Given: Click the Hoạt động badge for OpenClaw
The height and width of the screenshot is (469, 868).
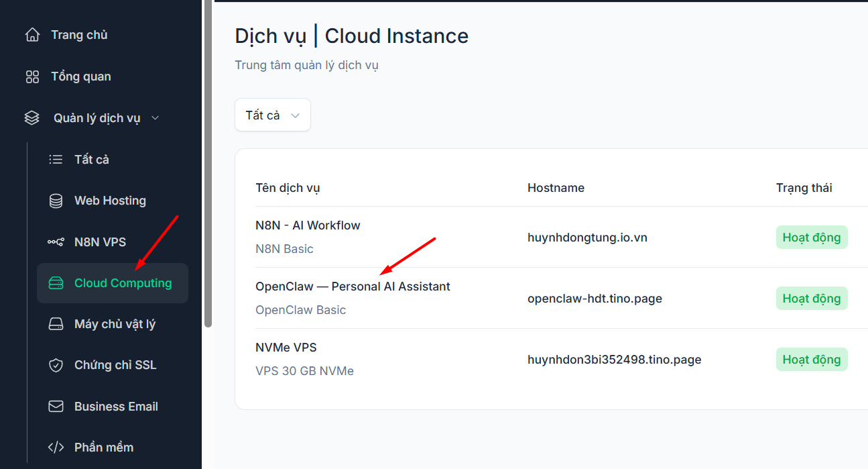Looking at the screenshot, I should click(812, 298).
